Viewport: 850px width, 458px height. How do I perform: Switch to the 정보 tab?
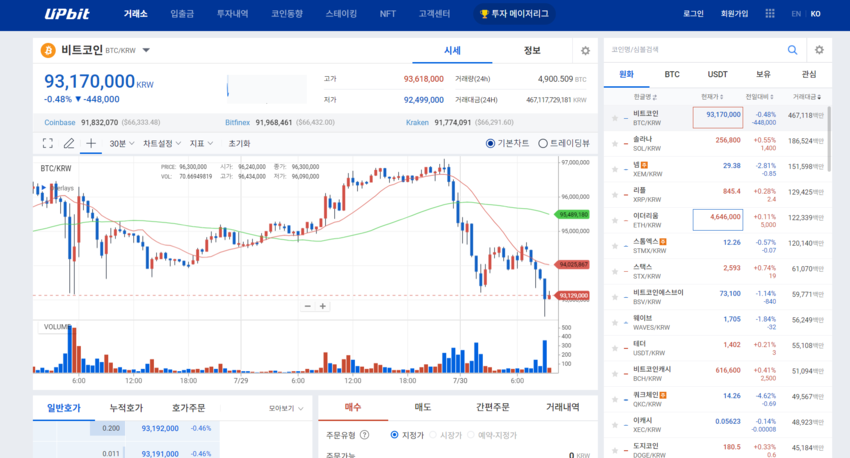click(x=532, y=50)
